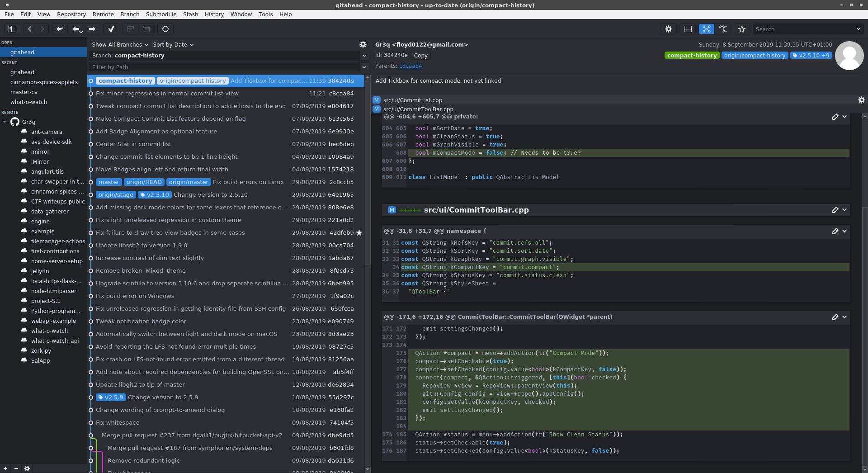This screenshot has width=868, height=473.
Task: Go forward with the next arrow
Action: pos(42,29)
